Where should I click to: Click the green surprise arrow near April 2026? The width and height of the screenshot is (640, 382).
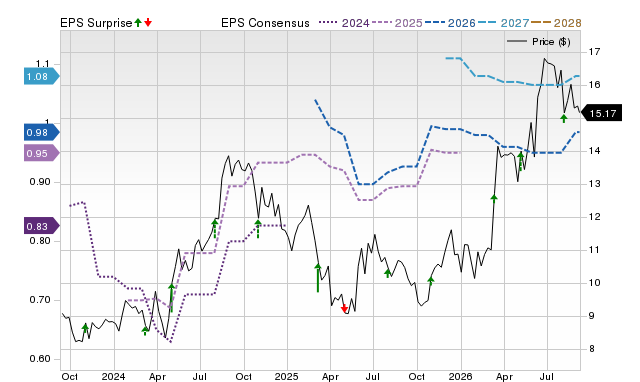pyautogui.click(x=520, y=161)
